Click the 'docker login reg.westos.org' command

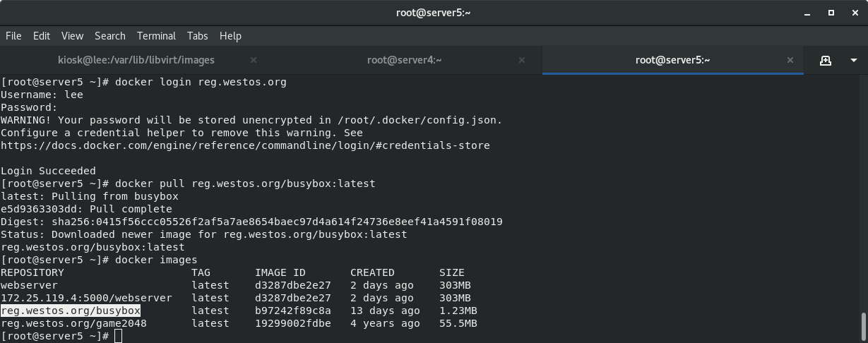pos(201,82)
